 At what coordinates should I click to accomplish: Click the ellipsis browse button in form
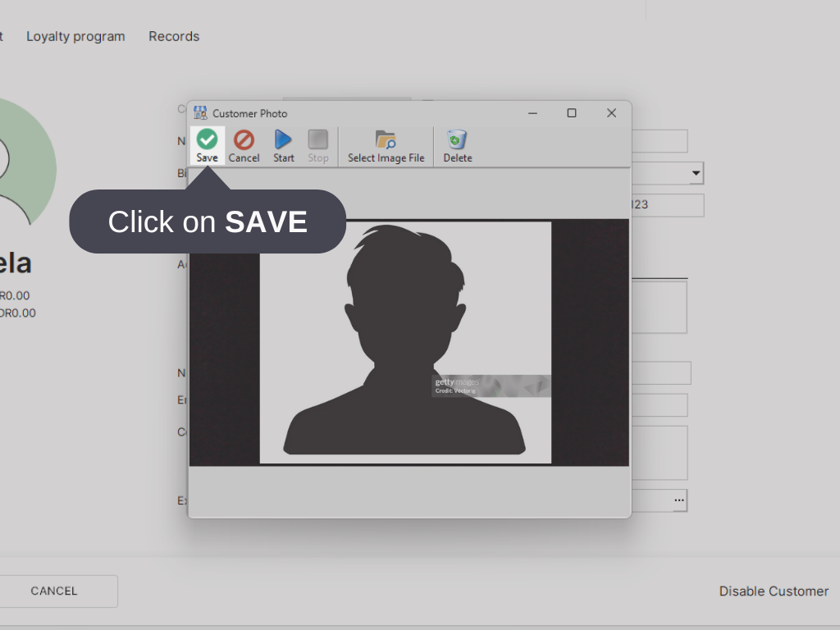[679, 500]
